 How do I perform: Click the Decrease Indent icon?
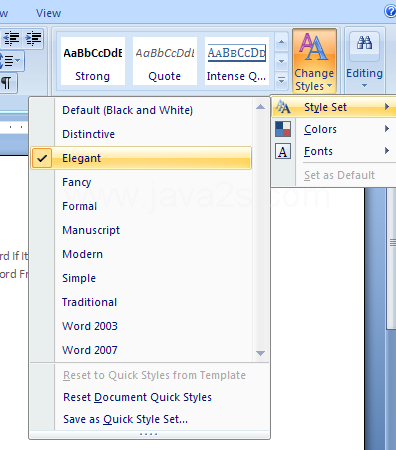11,38
